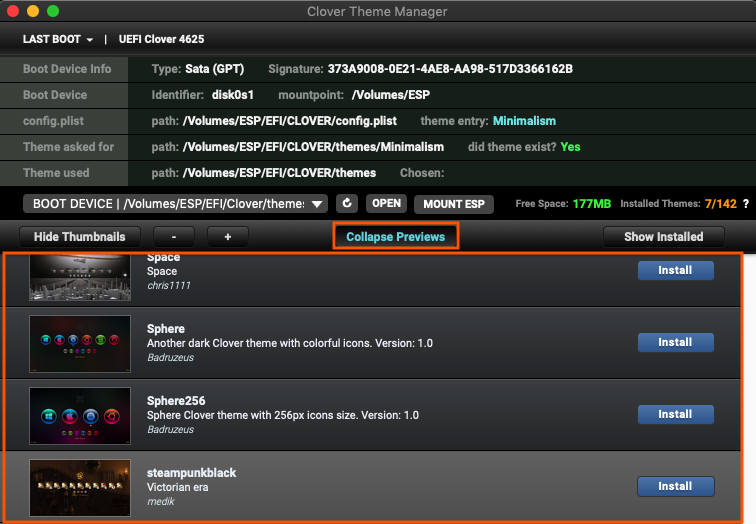Image resolution: width=756 pixels, height=524 pixels.
Task: Open the LAST BOOT dropdown menu
Action: [x=58, y=39]
